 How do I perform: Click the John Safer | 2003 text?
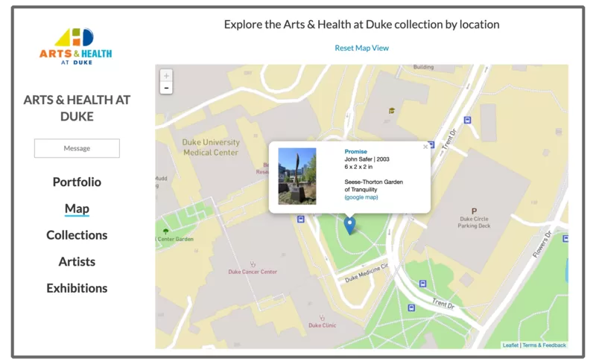pos(367,159)
